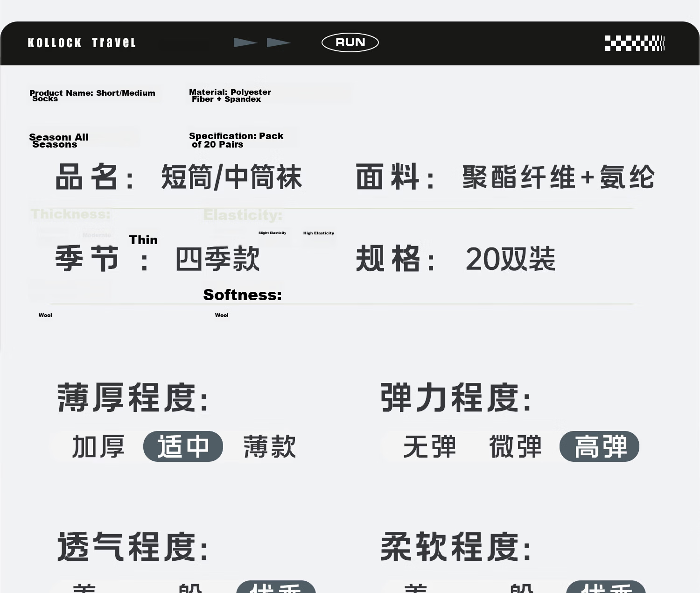Click the first arrow flag icon
Screen dimensions: 700x593
coord(245,42)
